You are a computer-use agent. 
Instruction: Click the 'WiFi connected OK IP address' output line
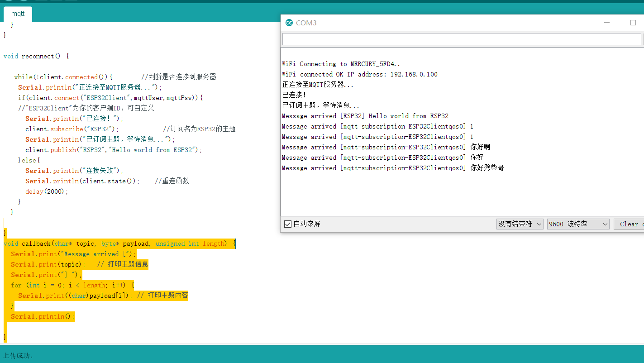tap(360, 74)
